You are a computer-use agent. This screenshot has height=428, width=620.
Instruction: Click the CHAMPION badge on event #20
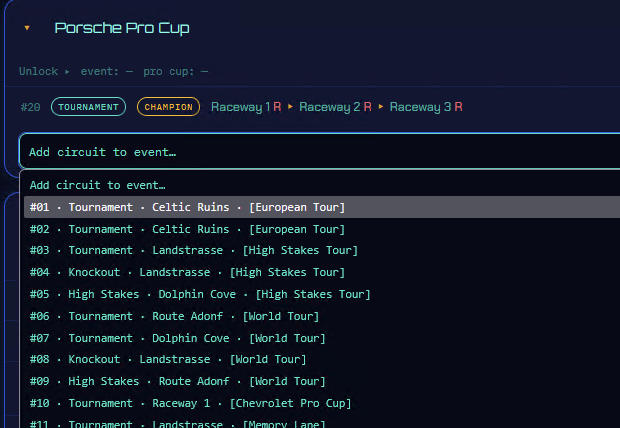coord(168,107)
